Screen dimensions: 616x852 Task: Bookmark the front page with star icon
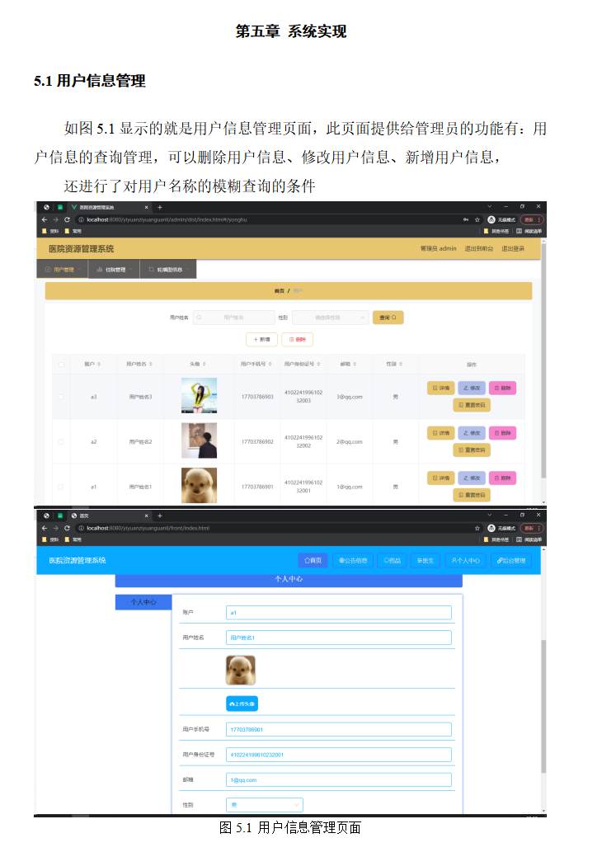click(x=477, y=528)
